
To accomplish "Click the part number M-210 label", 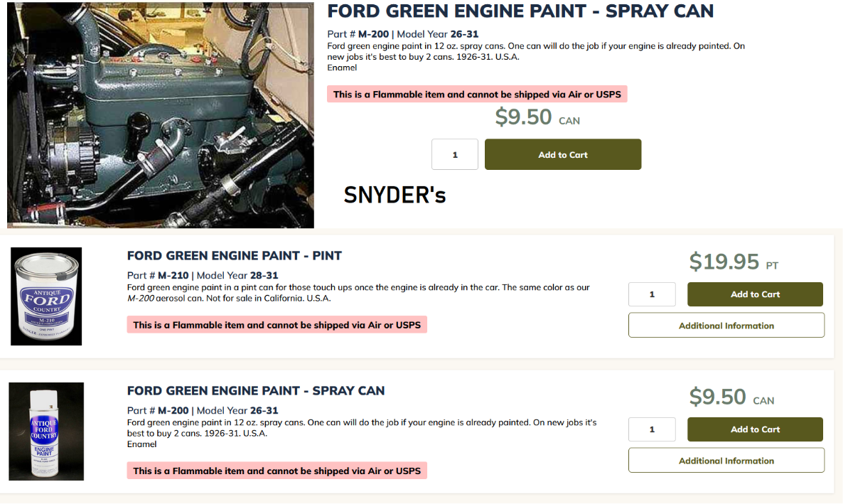I will [x=173, y=276].
